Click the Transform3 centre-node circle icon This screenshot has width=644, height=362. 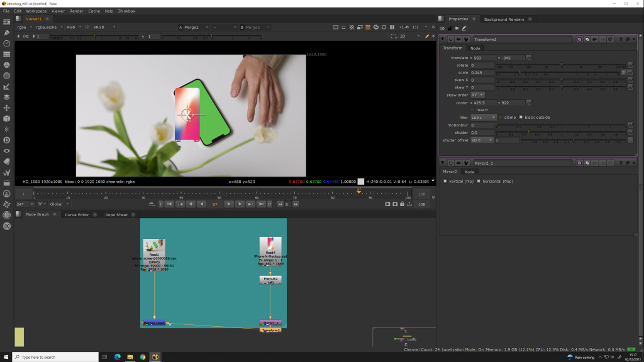(x=450, y=40)
